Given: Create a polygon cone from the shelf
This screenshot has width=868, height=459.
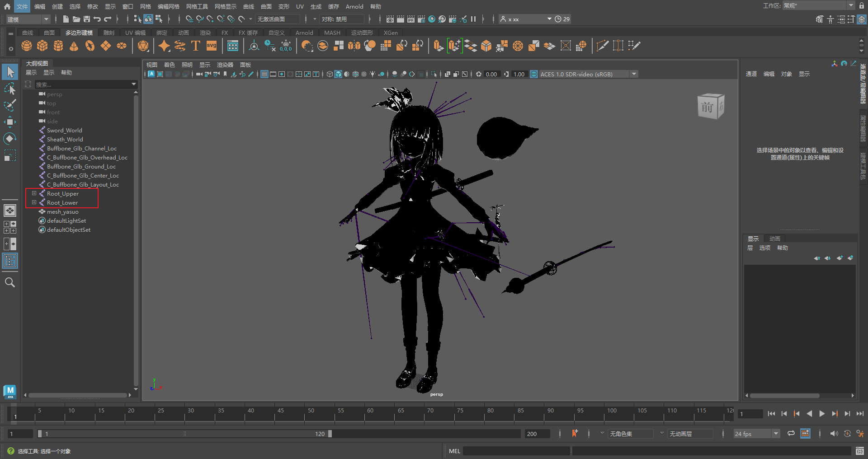Looking at the screenshot, I should point(74,46).
